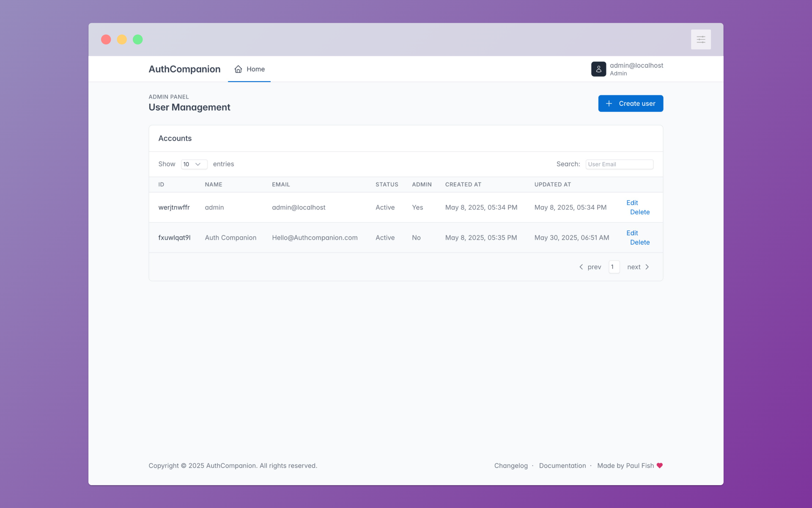
Task: Click the AuthCompanion logo text
Action: [184, 69]
